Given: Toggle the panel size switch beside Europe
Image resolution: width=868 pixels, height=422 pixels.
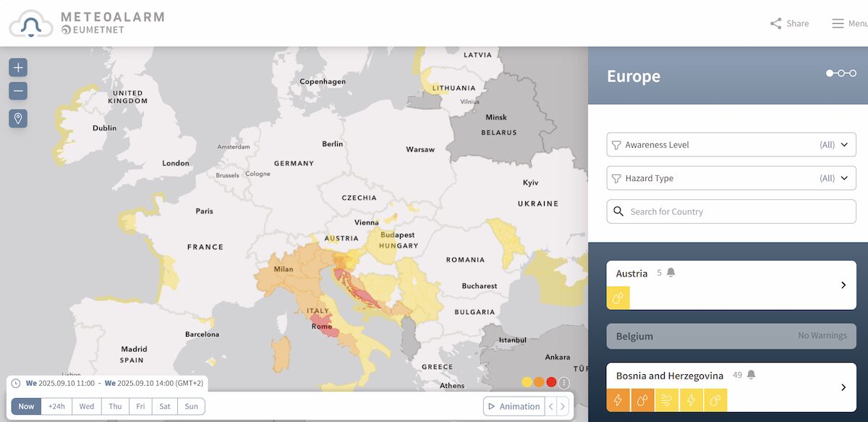Looking at the screenshot, I should (841, 73).
